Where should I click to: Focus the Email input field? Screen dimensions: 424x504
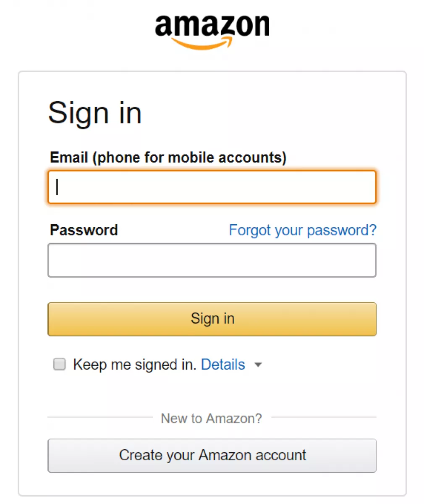click(x=212, y=187)
